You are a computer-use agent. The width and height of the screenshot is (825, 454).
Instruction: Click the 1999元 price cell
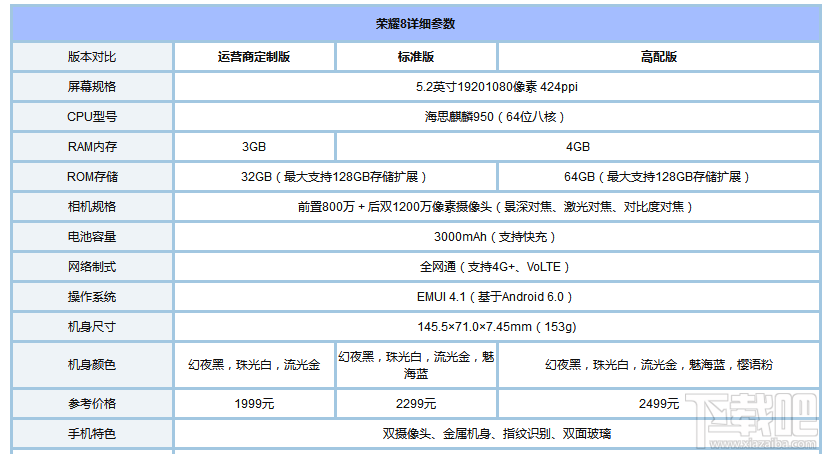pos(254,404)
